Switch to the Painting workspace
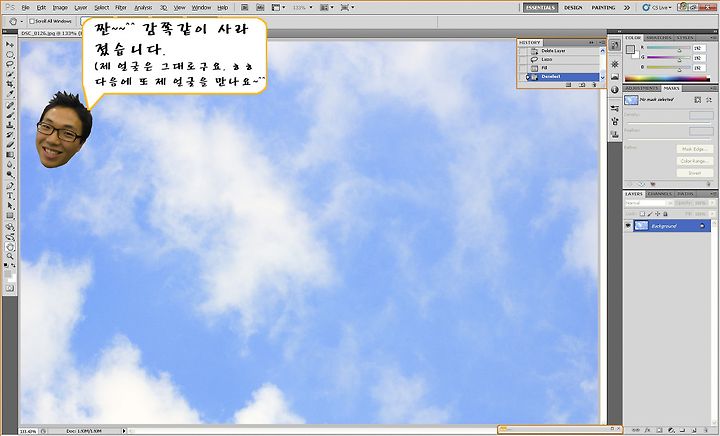 pos(603,7)
